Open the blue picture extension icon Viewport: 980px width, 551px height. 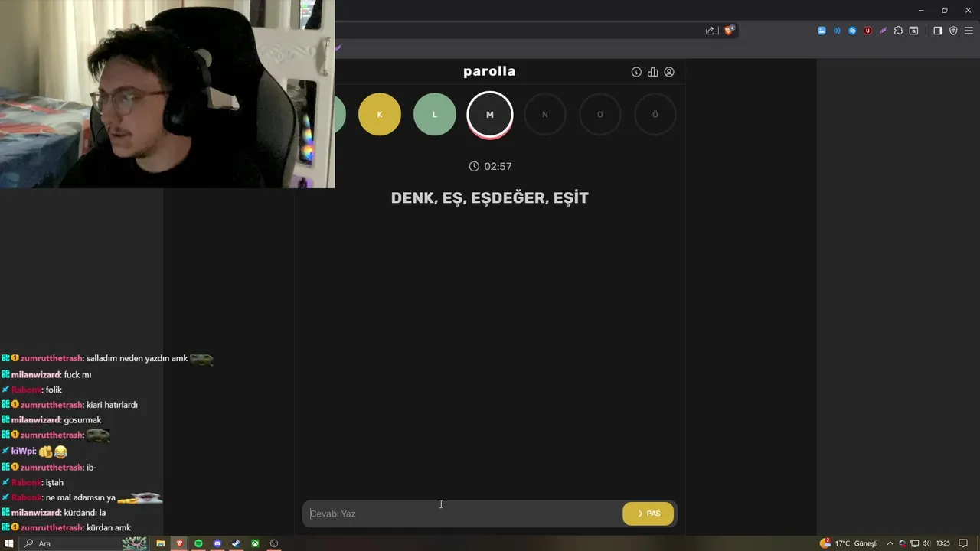tap(822, 31)
